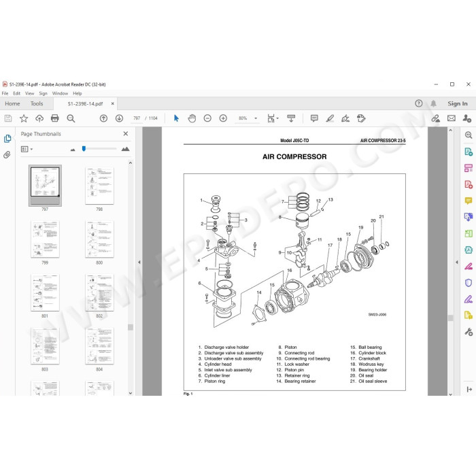
Task: Send the file by email
Action: 452,118
